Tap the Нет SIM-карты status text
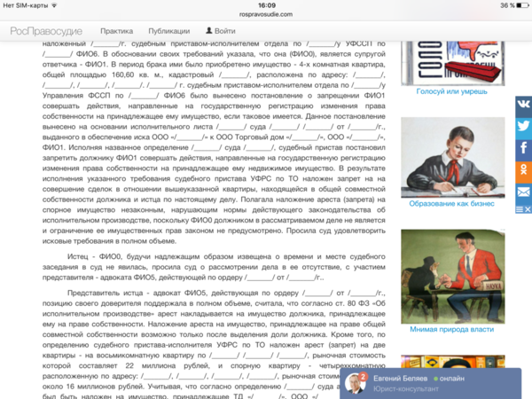The image size is (532, 399). (25, 5)
